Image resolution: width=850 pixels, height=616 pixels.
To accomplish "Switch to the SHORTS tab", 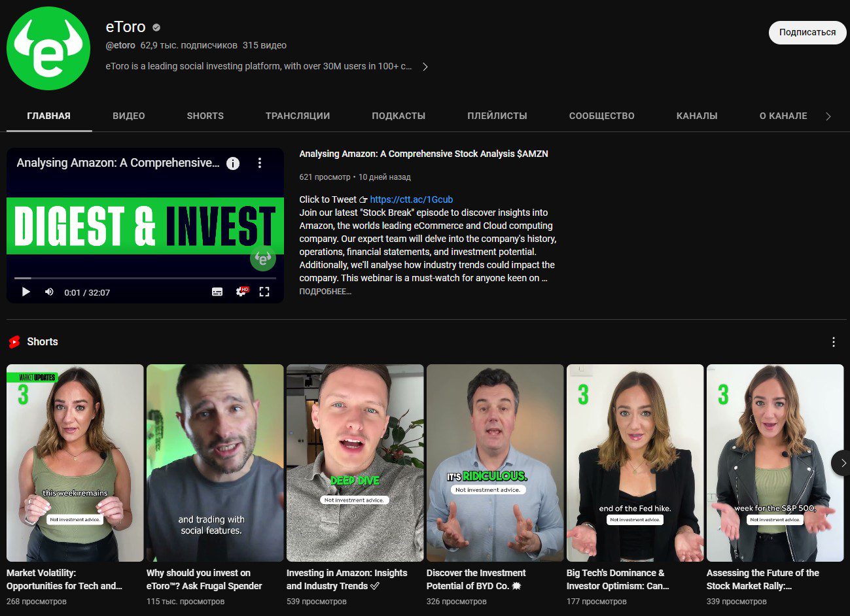I will pyautogui.click(x=205, y=116).
